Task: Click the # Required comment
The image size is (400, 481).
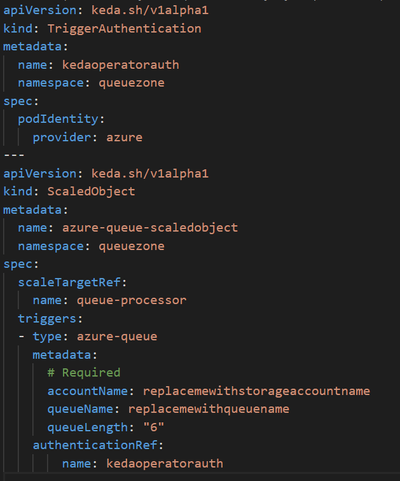Action: (84, 373)
